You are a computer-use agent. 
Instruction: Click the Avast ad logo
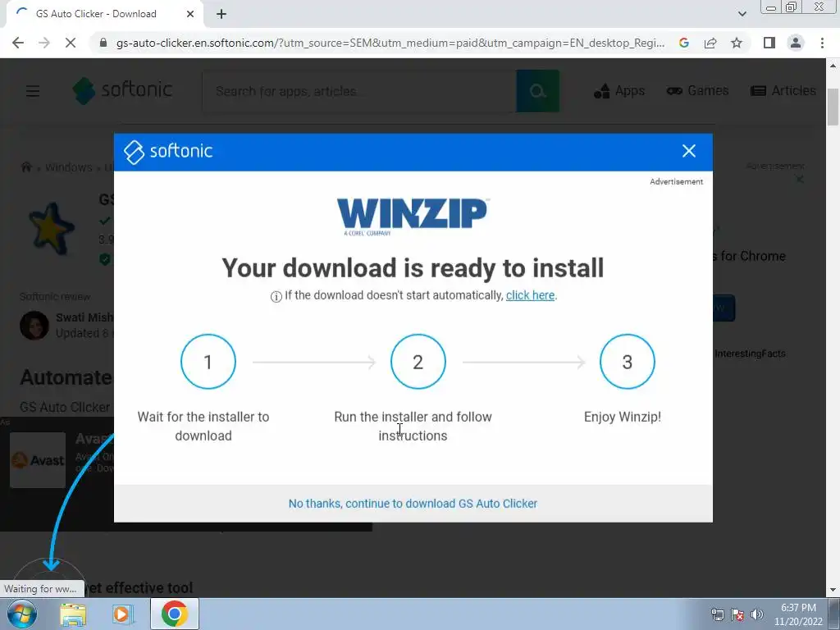pos(38,460)
